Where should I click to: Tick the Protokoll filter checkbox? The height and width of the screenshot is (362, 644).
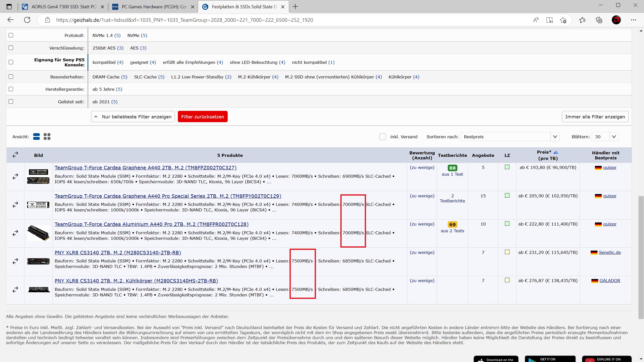click(x=11, y=35)
